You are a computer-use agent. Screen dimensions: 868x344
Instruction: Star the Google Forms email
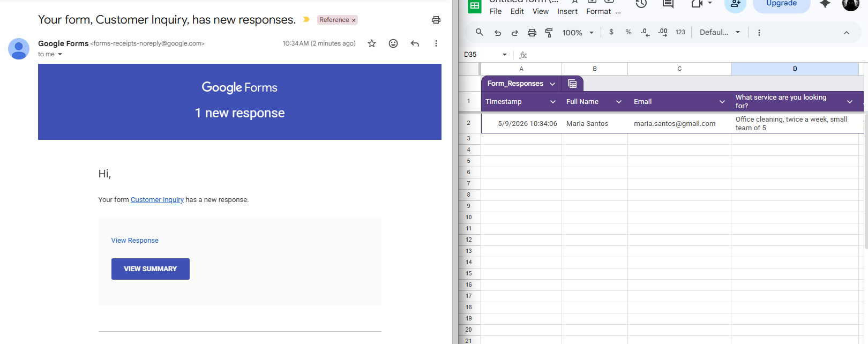click(372, 43)
